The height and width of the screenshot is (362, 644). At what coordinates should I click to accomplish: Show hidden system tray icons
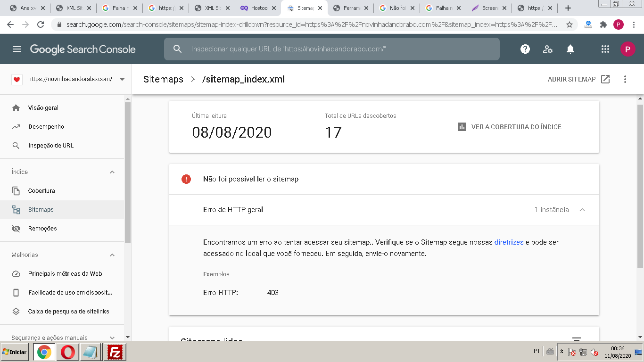coord(561,352)
